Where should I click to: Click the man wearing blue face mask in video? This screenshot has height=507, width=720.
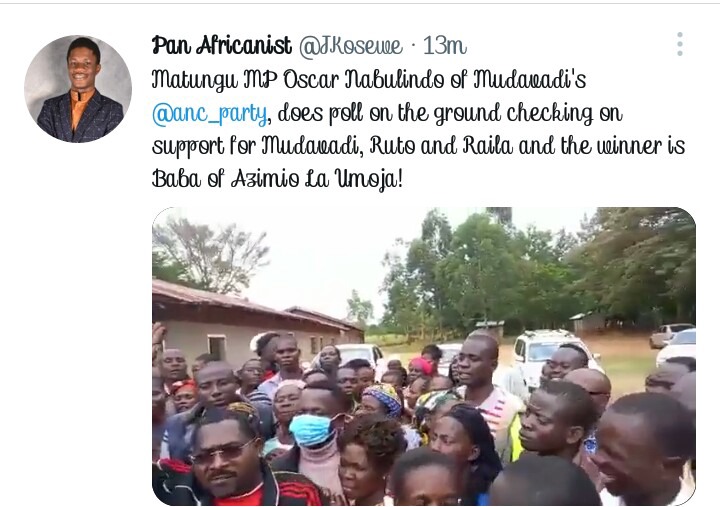[316, 434]
